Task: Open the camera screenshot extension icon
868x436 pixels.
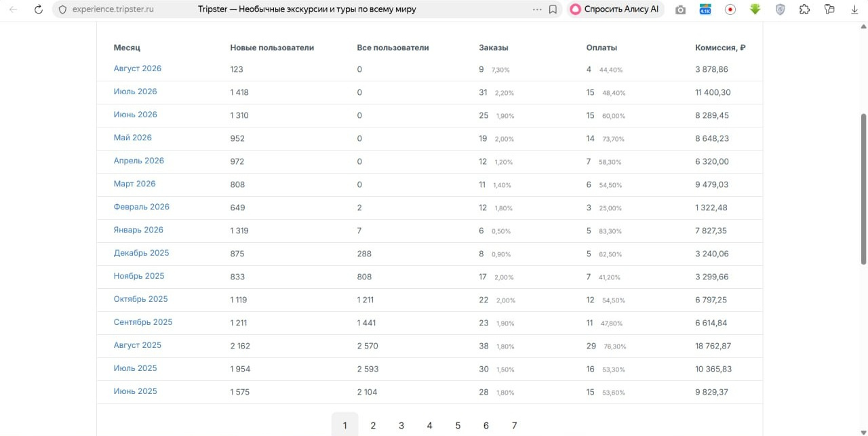Action: 680,9
